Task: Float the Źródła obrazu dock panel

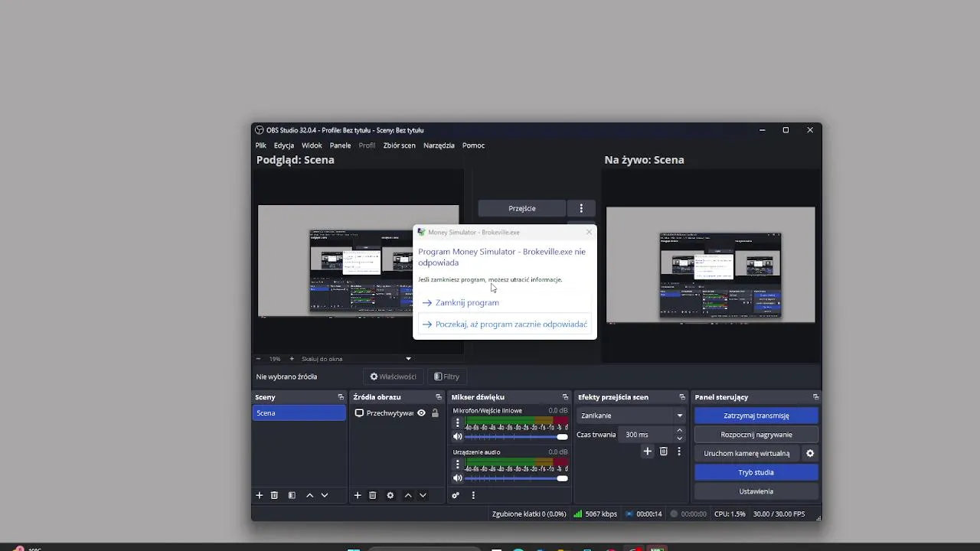Action: pyautogui.click(x=439, y=397)
